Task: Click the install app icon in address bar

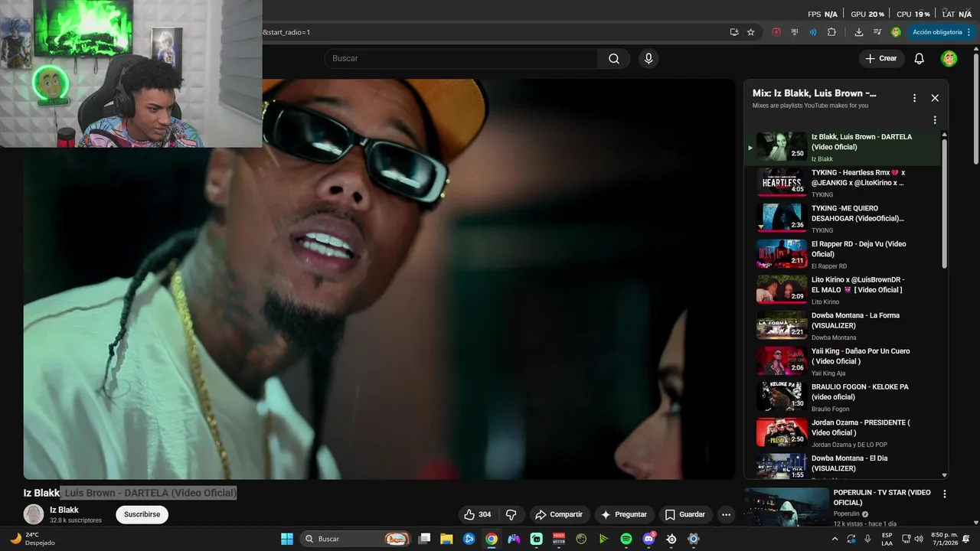Action: (x=734, y=32)
